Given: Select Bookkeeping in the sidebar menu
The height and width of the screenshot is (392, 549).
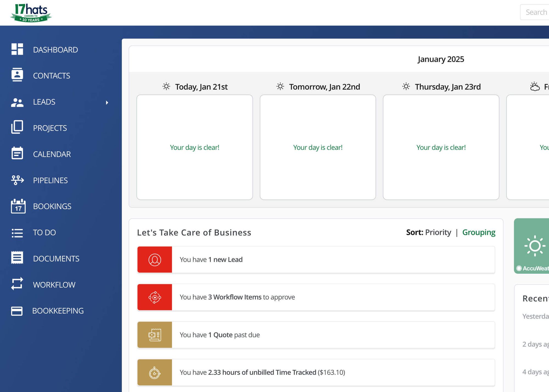Looking at the screenshot, I should pos(58,311).
